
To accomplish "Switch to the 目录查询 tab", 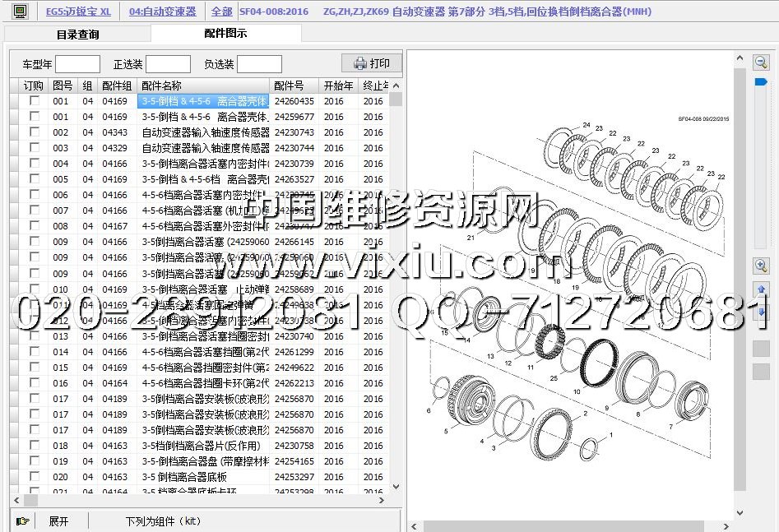I will click(77, 35).
